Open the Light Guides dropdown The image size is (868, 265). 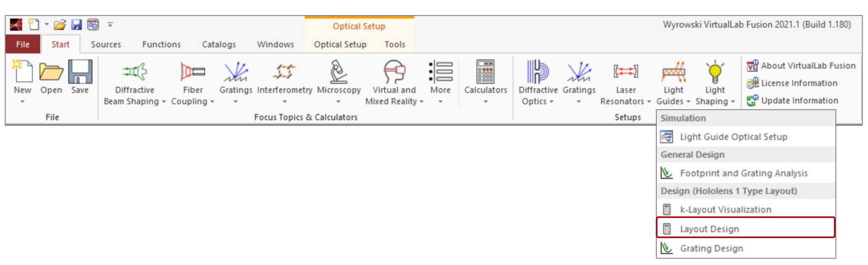(673, 95)
